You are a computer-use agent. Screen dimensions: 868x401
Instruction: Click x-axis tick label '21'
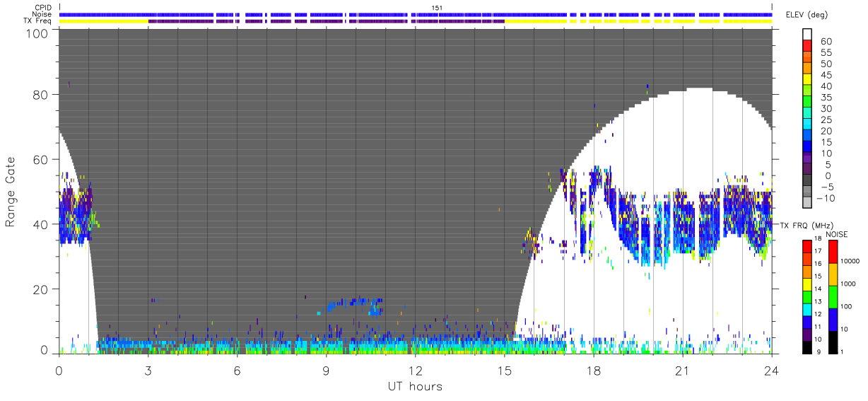[682, 370]
